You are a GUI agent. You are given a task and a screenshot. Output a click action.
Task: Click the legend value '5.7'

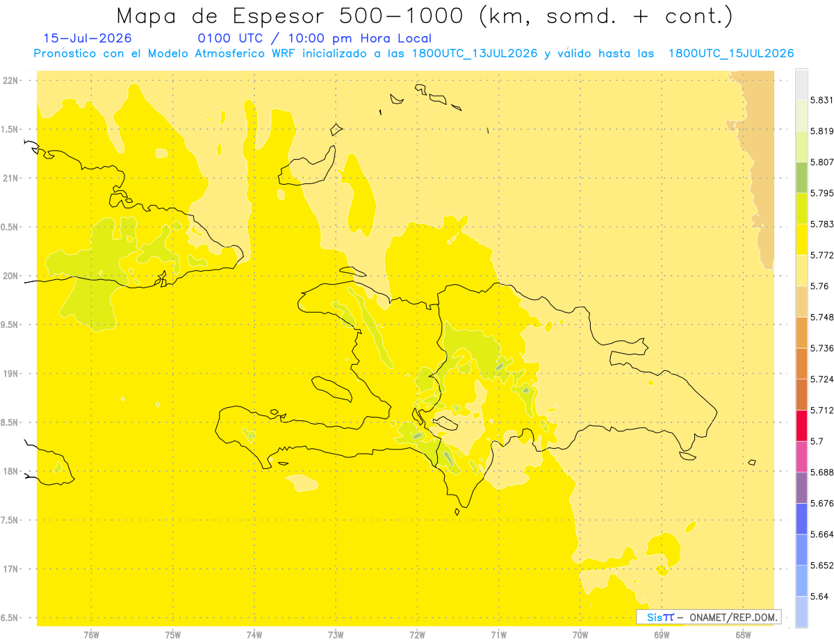tap(816, 441)
